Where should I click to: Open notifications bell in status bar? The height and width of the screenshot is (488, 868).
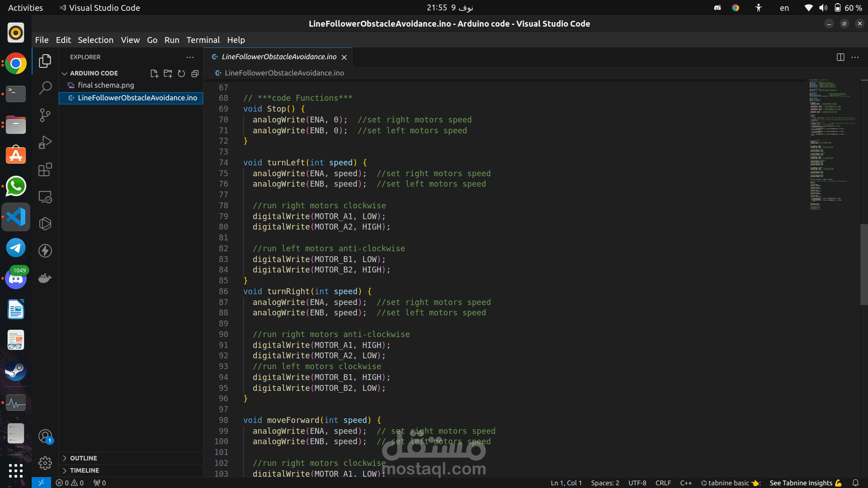[x=855, y=483]
